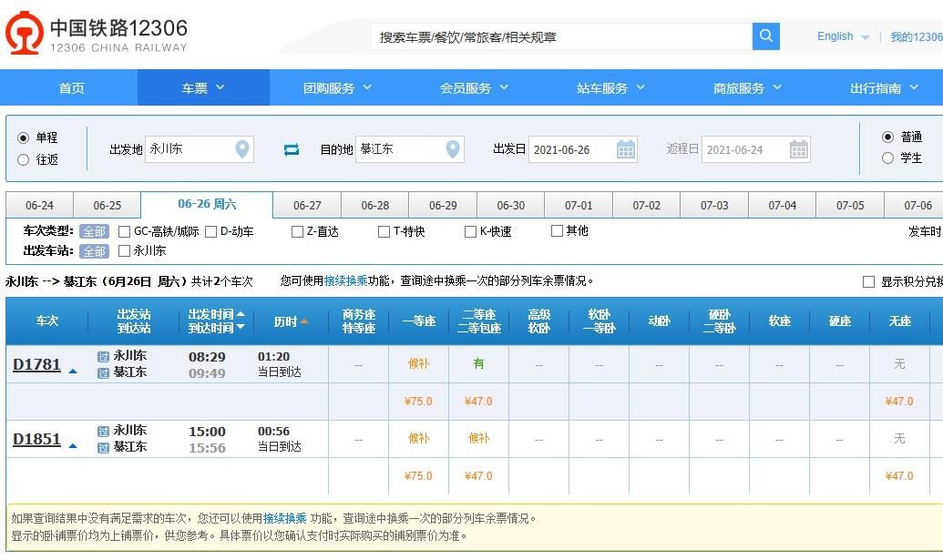The height and width of the screenshot is (560, 943).
Task: Expand the 会员服务 menu chevron
Action: click(x=504, y=87)
